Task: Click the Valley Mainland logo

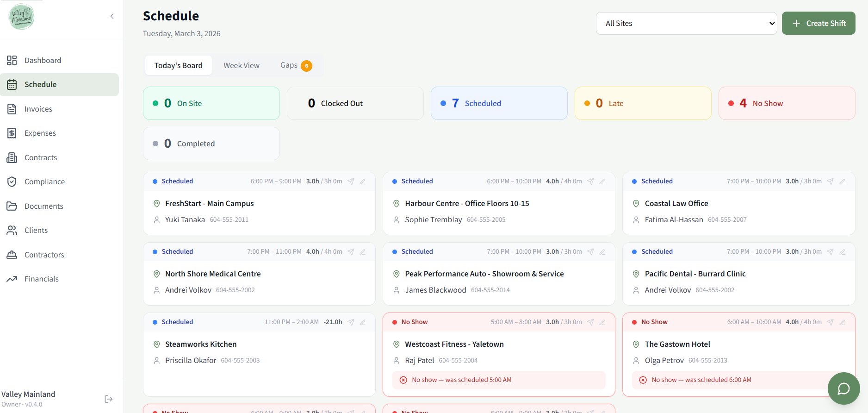Action: pos(22,17)
